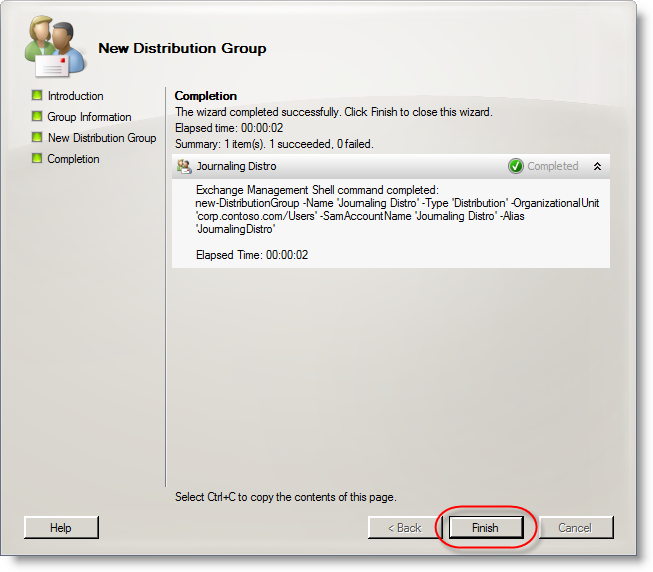Click the green square beside Group Information
The image size is (653, 572).
point(37,116)
